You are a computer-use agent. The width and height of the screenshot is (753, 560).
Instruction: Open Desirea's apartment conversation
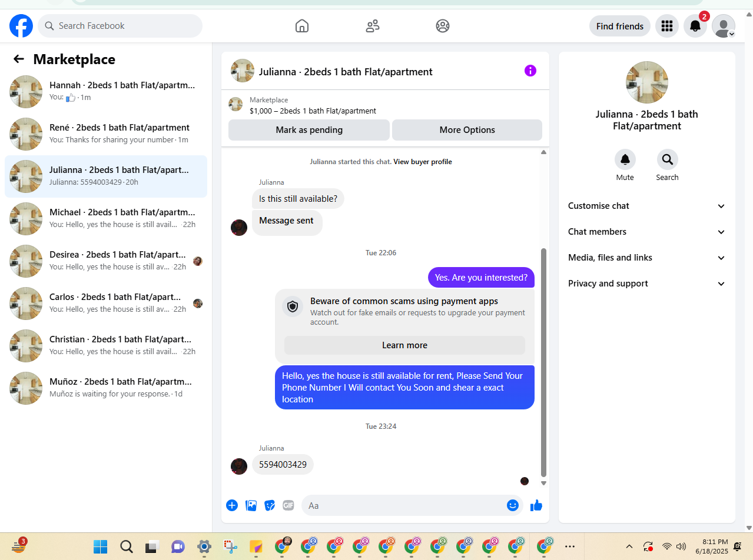pos(106,261)
